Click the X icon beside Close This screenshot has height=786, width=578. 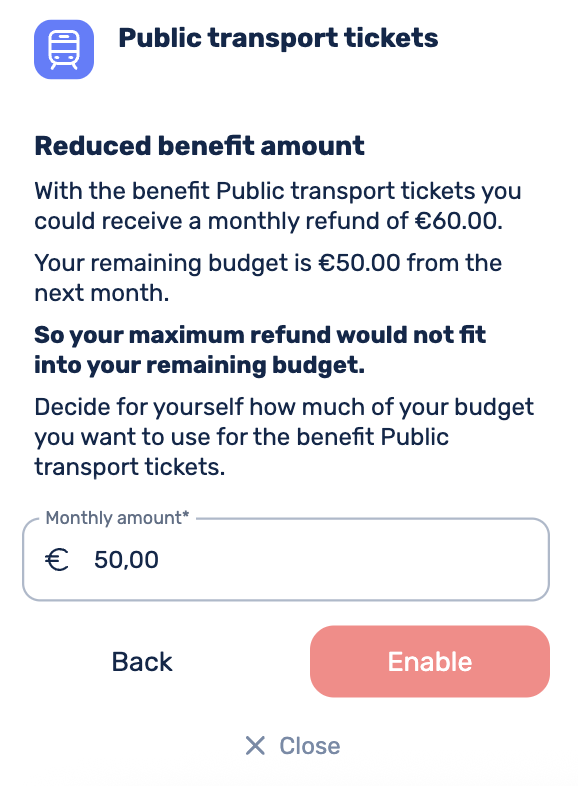[255, 745]
